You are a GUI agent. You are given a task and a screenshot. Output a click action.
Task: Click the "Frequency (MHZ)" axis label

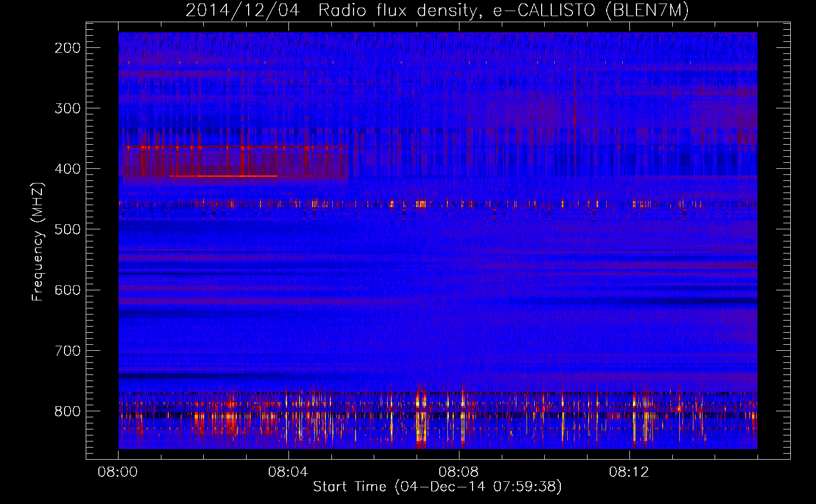click(x=38, y=241)
